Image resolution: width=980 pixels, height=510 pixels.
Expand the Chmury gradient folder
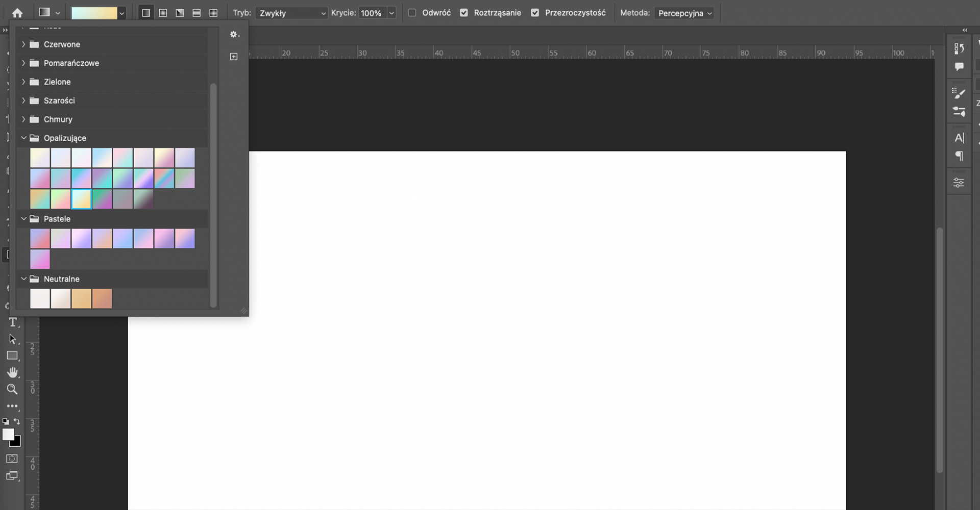point(23,119)
